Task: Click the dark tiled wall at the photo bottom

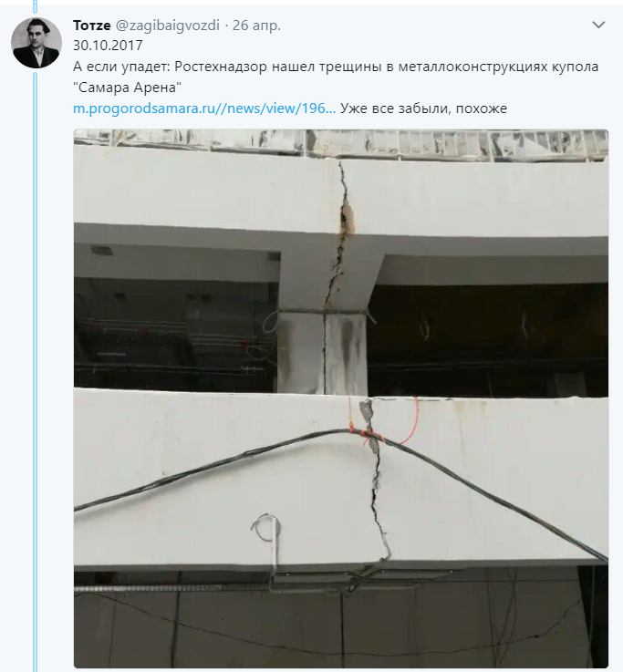Action: coord(341,625)
